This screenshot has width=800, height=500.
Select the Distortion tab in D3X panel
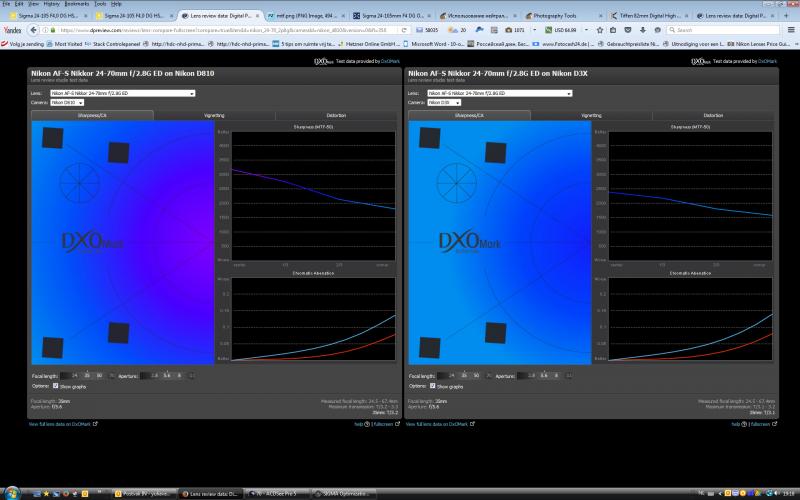pyautogui.click(x=713, y=115)
